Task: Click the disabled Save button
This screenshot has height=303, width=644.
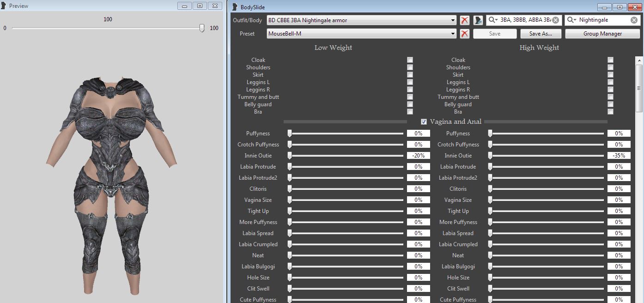Action: 494,34
